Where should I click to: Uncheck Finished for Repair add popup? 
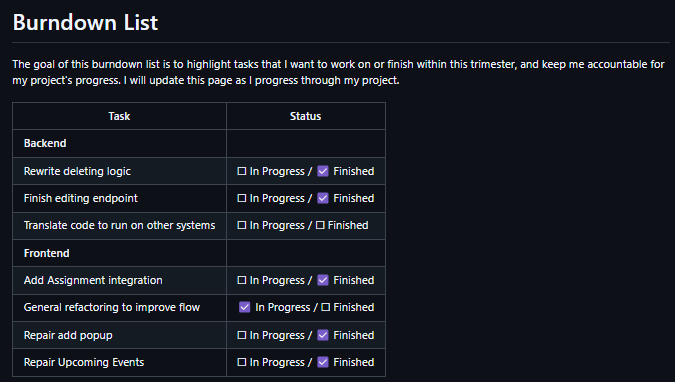point(323,335)
